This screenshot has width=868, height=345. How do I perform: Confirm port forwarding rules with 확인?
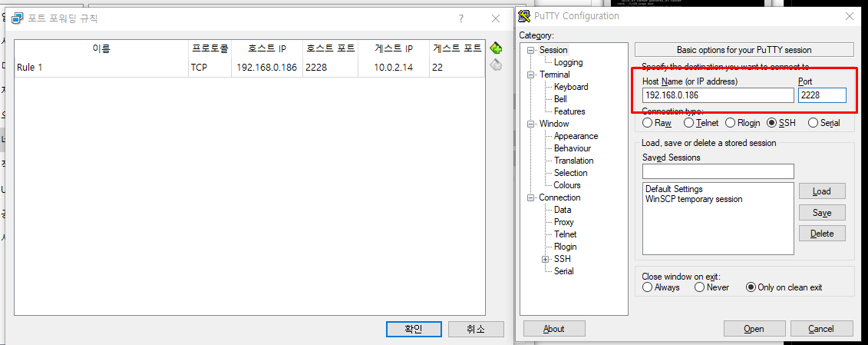[x=414, y=329]
